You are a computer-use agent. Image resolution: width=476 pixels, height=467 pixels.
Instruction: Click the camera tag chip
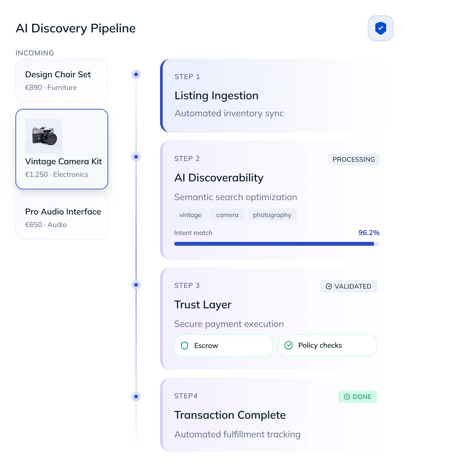[227, 215]
